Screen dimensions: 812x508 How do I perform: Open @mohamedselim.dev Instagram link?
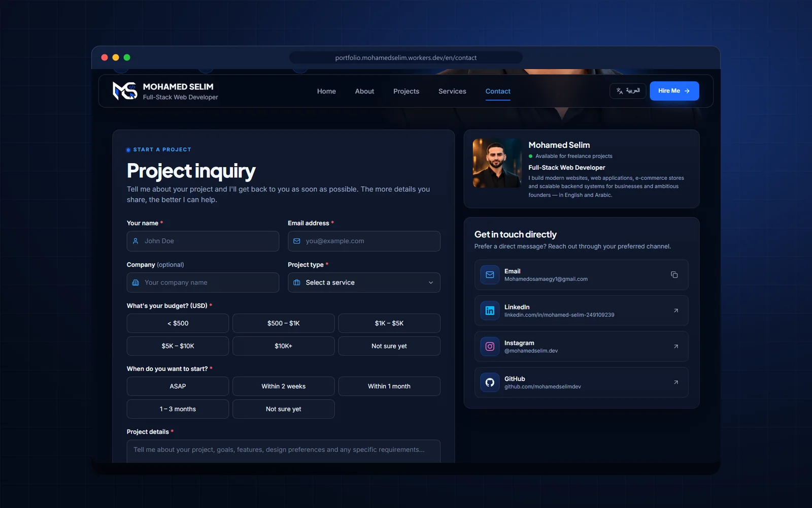click(x=531, y=351)
